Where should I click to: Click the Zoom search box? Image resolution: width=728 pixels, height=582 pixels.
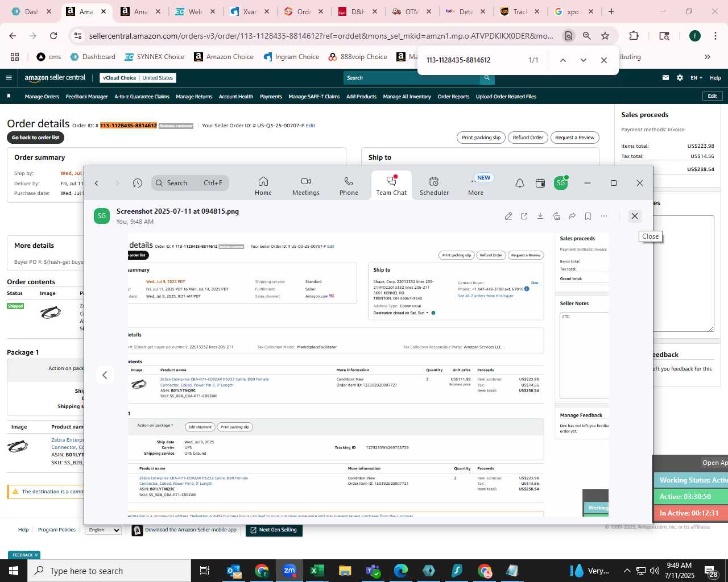click(x=190, y=183)
